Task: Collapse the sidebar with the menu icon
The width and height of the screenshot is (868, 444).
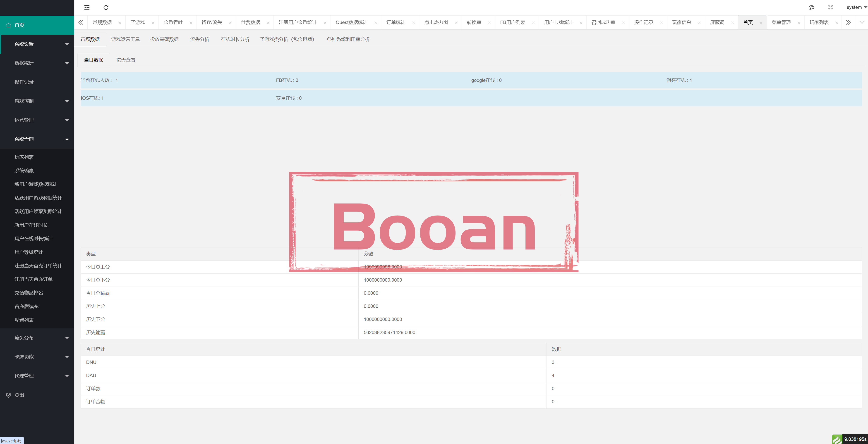Action: pos(87,7)
